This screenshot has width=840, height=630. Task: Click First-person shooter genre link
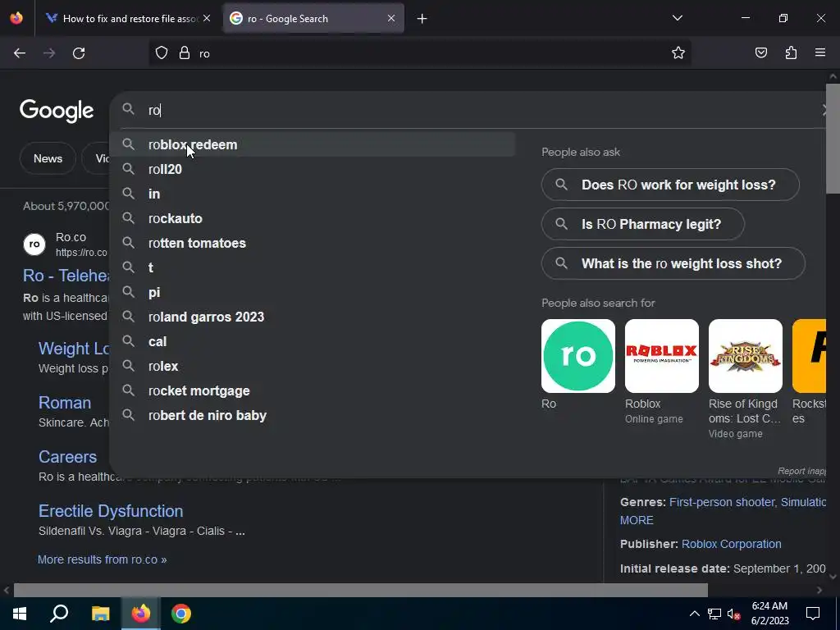tap(722, 503)
